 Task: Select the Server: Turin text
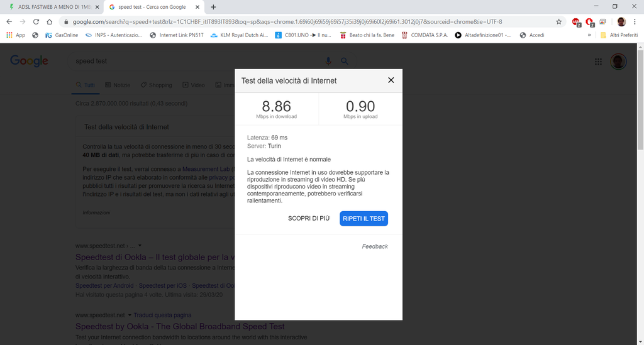[264, 146]
